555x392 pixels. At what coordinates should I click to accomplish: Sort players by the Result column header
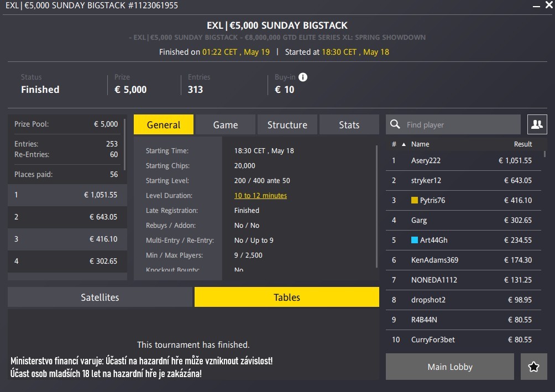coord(522,144)
